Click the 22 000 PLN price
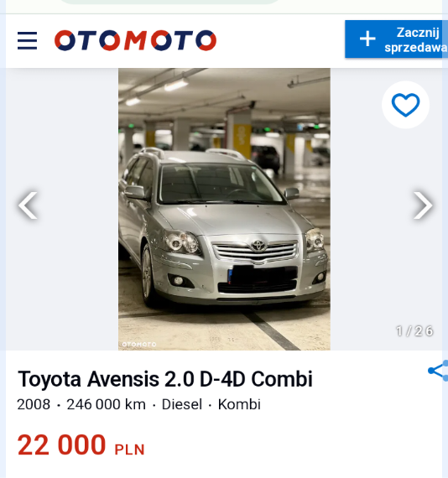This screenshot has height=478, width=448. click(x=81, y=445)
